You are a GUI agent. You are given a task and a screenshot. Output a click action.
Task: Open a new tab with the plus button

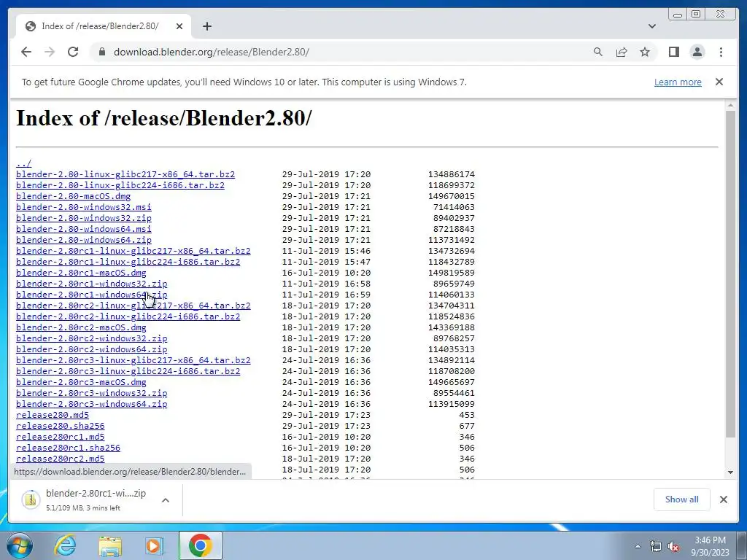pos(206,26)
